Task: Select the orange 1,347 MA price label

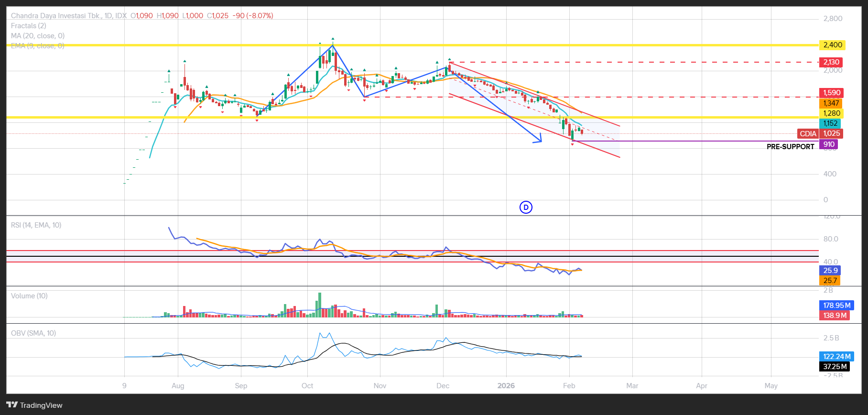Action: pyautogui.click(x=831, y=103)
